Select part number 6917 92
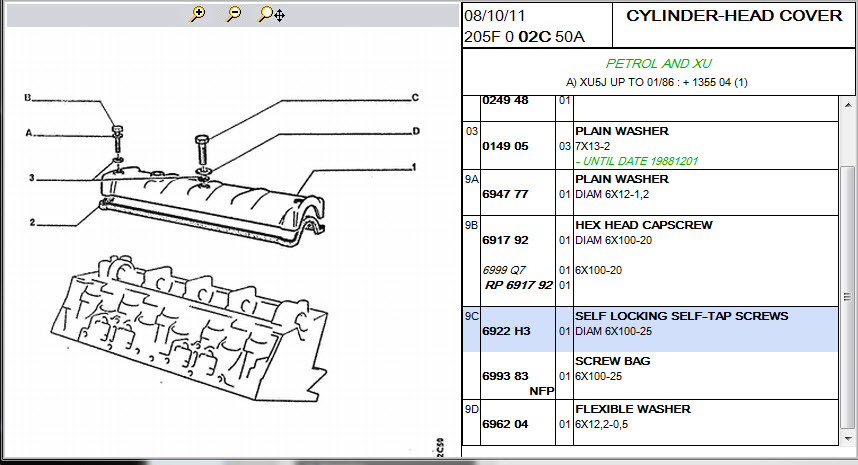Viewport: 858px width, 465px height. pos(505,240)
